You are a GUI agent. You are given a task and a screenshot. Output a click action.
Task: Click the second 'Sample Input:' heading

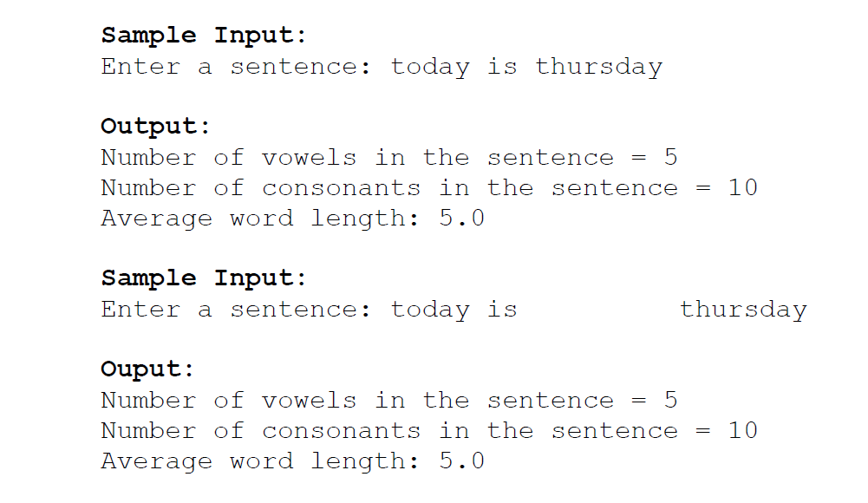point(204,278)
